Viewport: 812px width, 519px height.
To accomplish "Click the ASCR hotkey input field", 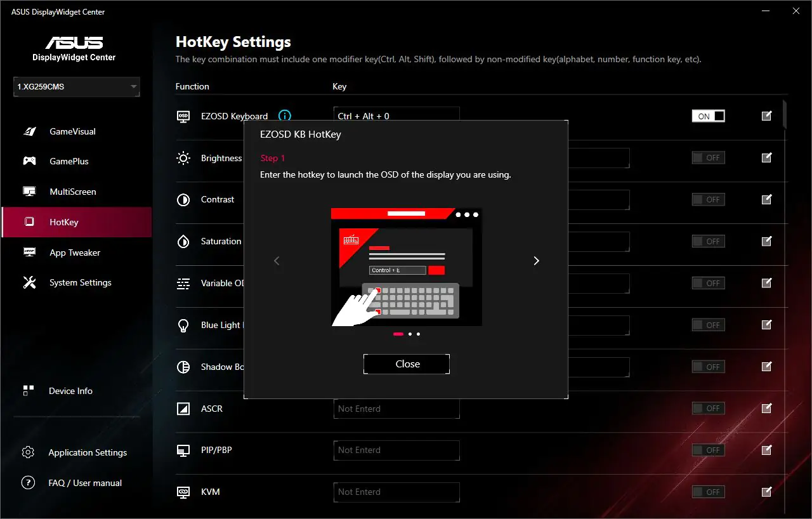I will (396, 409).
